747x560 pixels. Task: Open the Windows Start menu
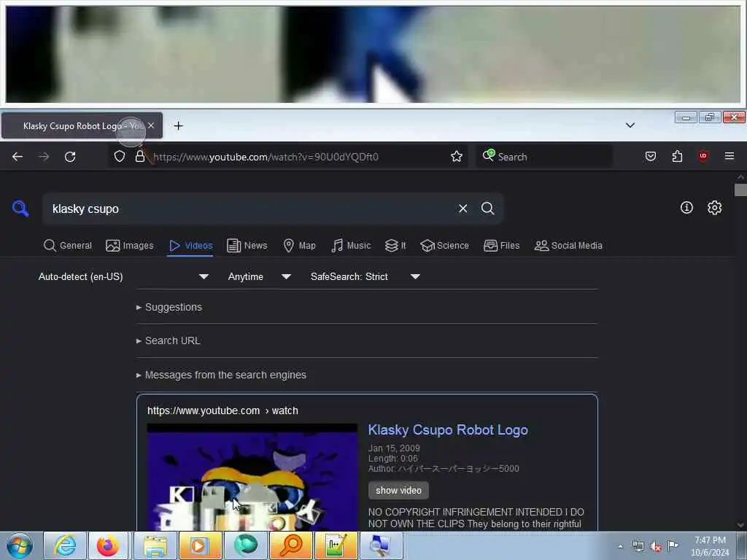(x=20, y=545)
